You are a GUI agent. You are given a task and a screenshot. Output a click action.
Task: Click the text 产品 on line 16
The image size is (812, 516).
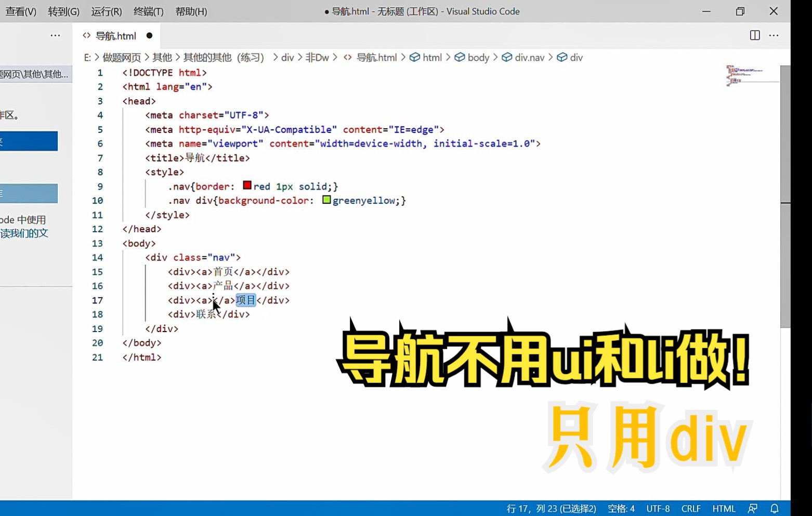tap(223, 286)
